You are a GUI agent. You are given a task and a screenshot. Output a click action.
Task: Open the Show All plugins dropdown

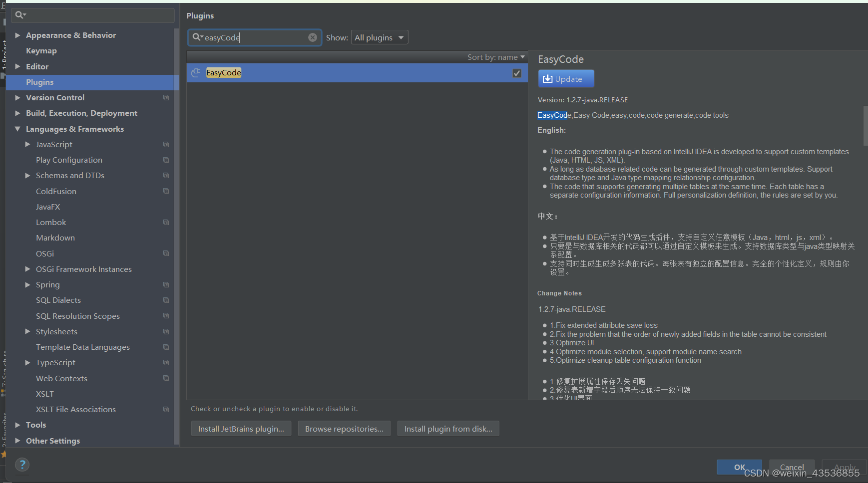coord(379,37)
